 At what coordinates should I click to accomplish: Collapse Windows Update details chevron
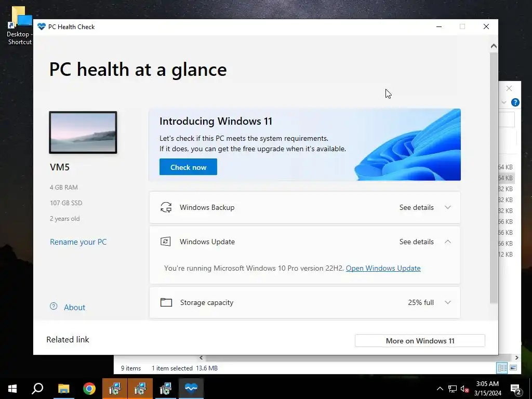(448, 242)
